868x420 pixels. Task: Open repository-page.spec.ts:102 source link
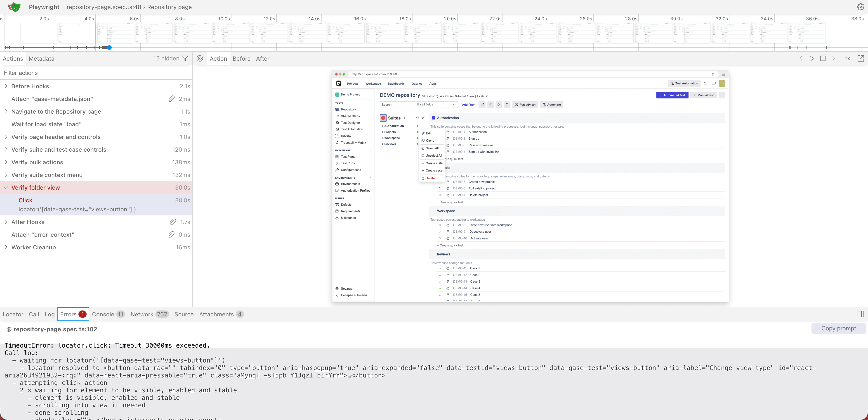coord(55,329)
